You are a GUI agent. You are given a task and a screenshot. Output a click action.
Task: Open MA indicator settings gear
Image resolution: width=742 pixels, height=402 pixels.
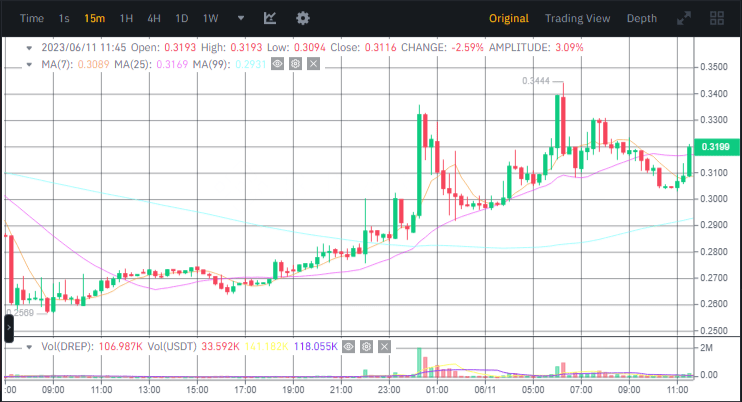coord(295,64)
